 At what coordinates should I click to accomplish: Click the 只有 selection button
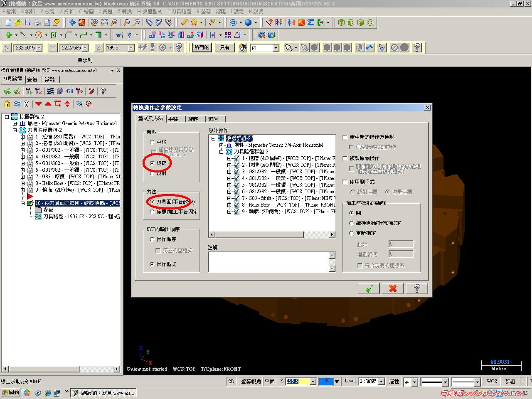click(225, 48)
